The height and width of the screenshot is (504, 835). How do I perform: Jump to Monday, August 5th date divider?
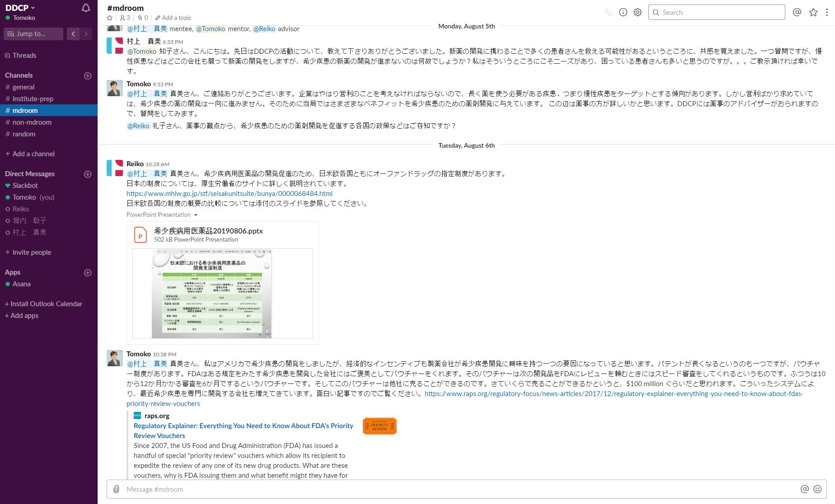coord(466,26)
